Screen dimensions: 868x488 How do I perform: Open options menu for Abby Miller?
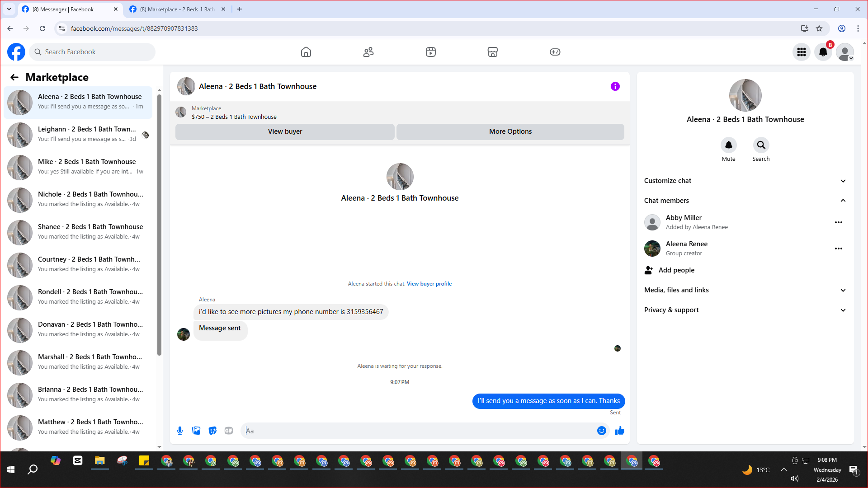pos(838,222)
